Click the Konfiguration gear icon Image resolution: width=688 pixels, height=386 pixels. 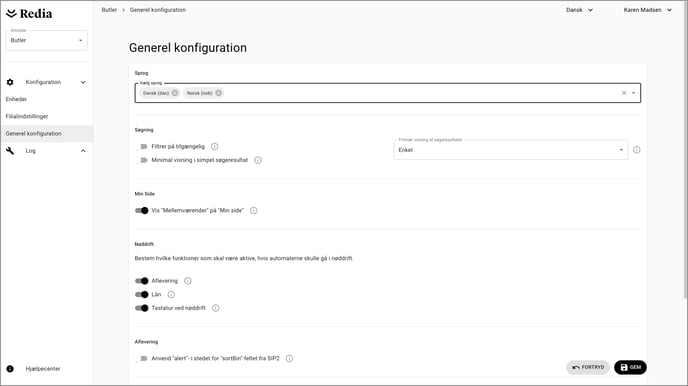point(10,82)
